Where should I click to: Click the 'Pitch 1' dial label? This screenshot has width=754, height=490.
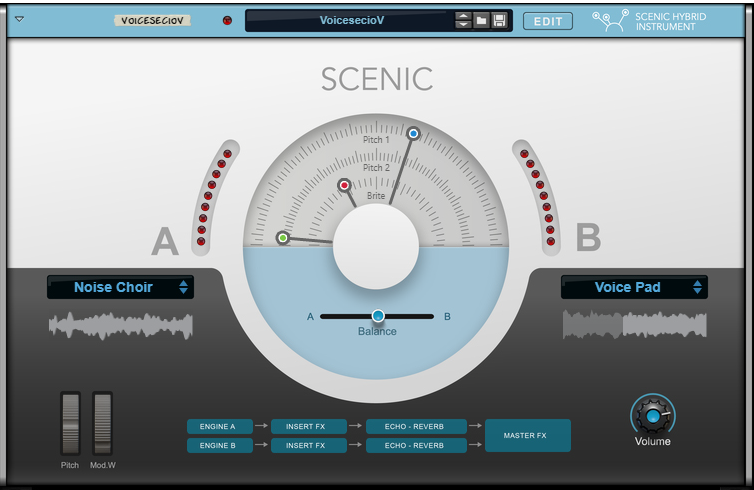coord(376,139)
